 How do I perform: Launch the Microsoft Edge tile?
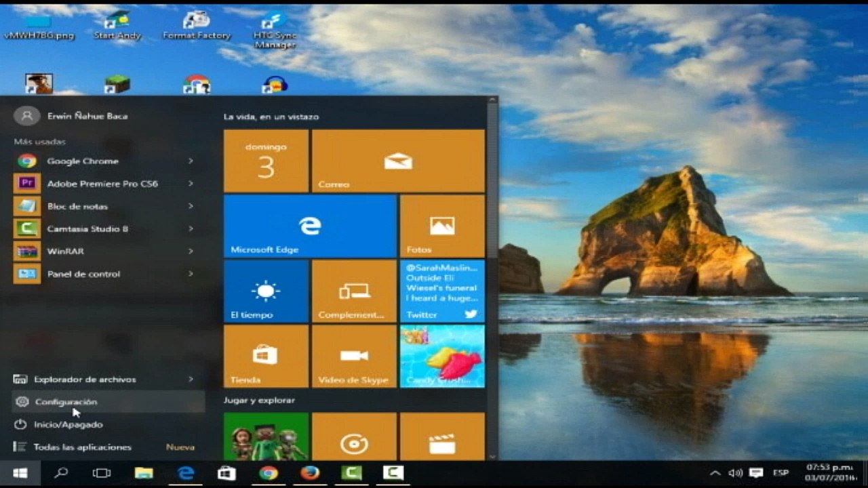tap(310, 226)
